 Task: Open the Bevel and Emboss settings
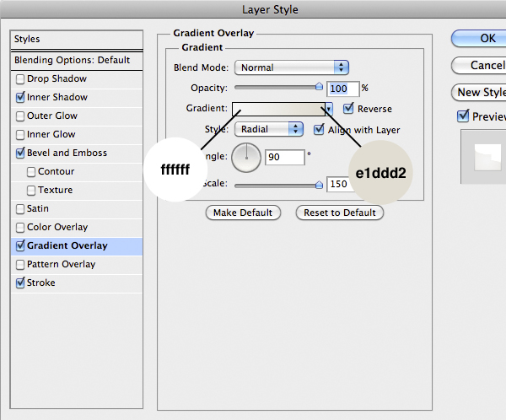click(67, 153)
